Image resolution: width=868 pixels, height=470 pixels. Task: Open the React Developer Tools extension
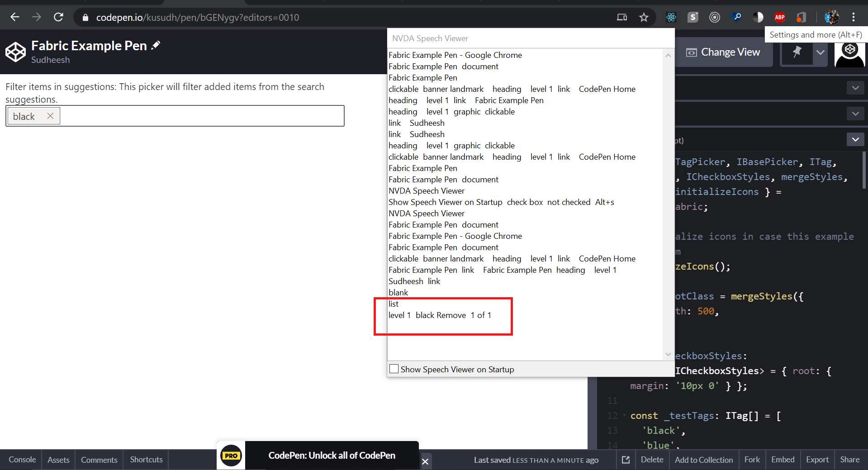click(x=671, y=17)
